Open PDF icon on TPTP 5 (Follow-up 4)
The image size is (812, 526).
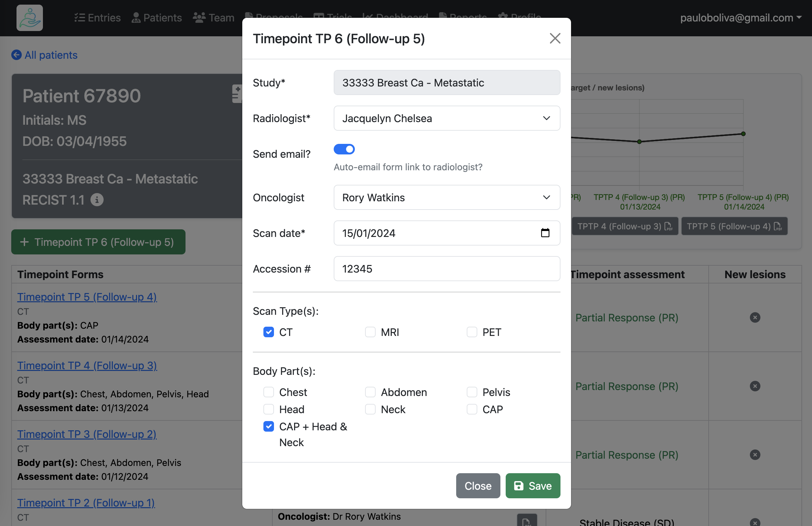pyautogui.click(x=778, y=226)
